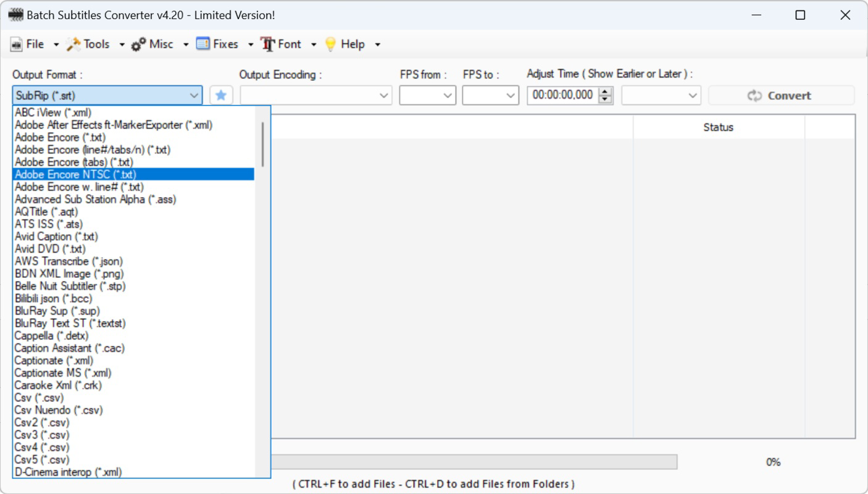Select Avid Caption (*.txt) format
868x494 pixels.
point(133,237)
